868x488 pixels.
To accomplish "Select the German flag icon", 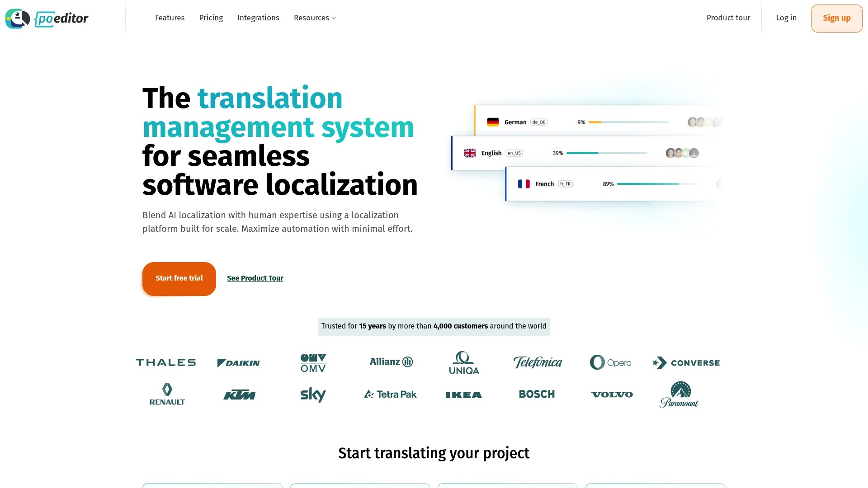I will [x=493, y=122].
